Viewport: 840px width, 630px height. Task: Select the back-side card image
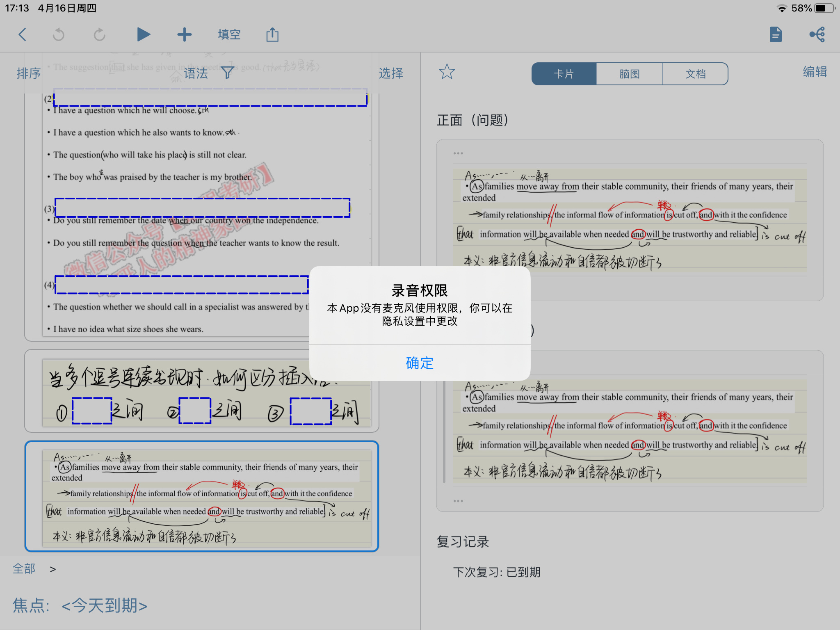click(x=630, y=431)
